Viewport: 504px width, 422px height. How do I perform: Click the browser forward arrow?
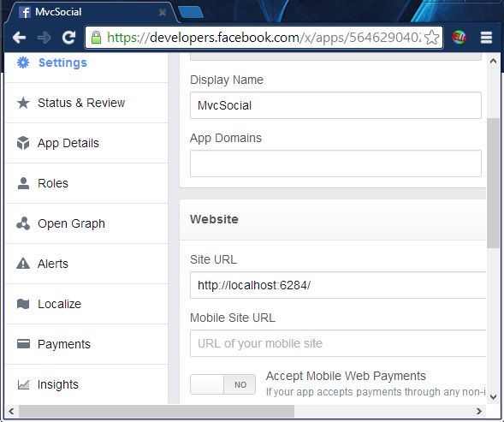click(x=44, y=38)
